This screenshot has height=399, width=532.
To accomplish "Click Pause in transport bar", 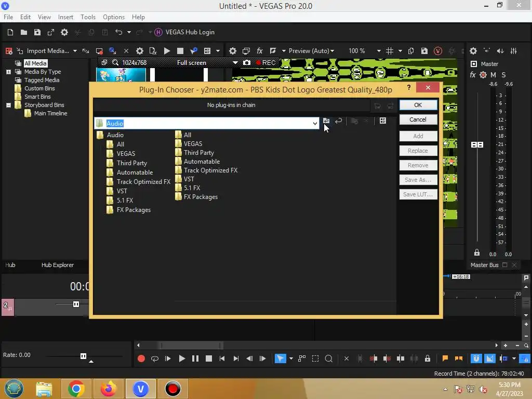I will coord(195,358).
